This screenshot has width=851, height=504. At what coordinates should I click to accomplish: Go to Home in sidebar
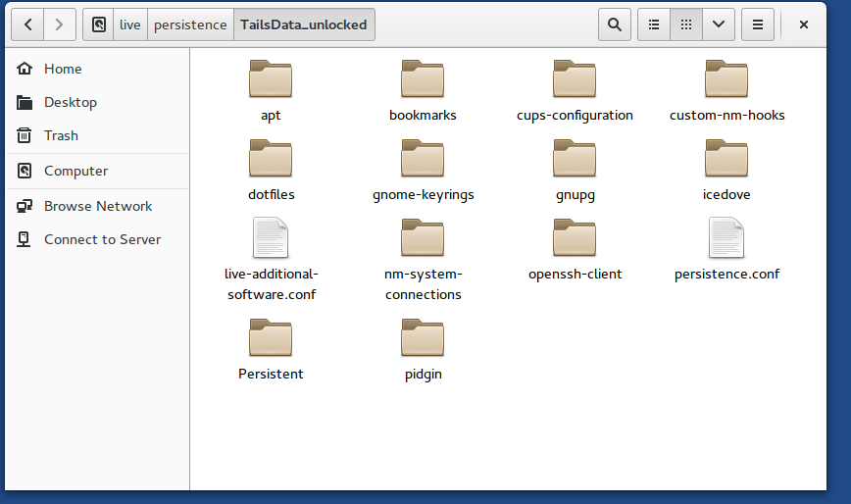tap(97, 69)
